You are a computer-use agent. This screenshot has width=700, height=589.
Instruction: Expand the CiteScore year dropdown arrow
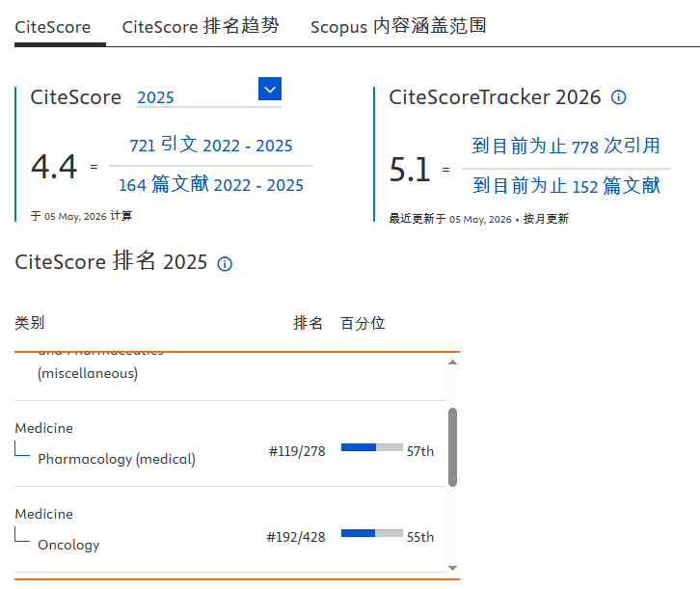click(270, 89)
